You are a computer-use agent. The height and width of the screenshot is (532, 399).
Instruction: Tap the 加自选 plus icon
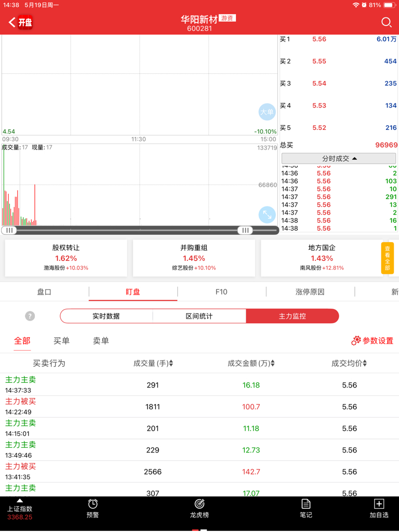pos(379,508)
